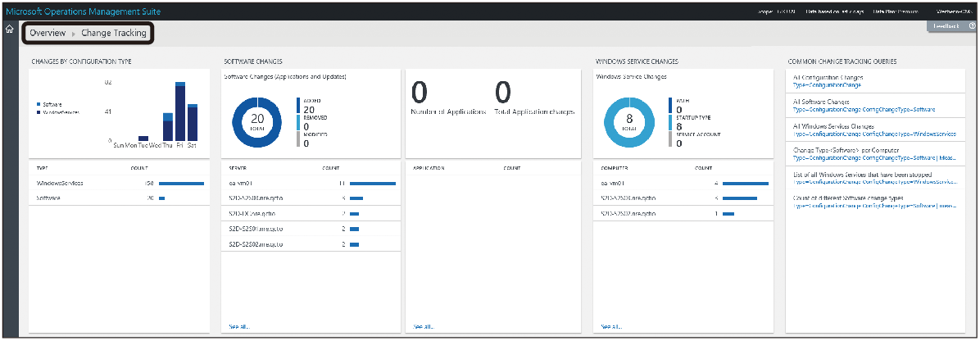Click the Software legend color square
Viewport: 980px width, 341px height.
[38, 104]
